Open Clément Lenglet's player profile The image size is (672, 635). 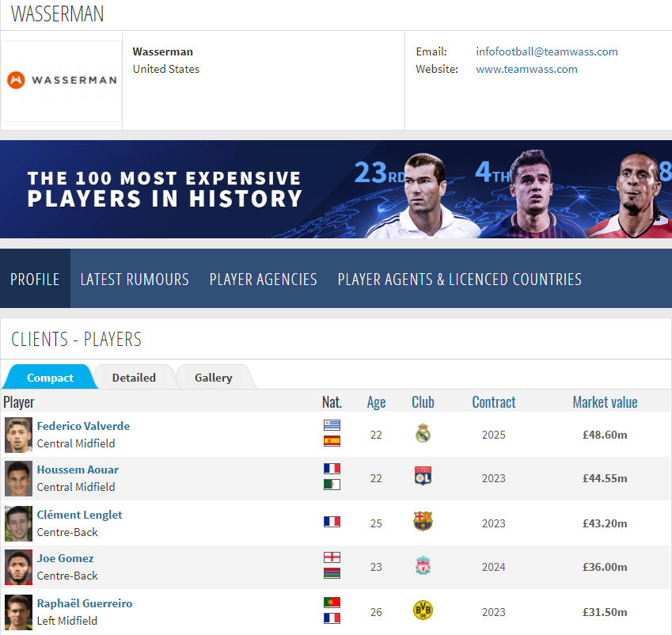tap(79, 515)
